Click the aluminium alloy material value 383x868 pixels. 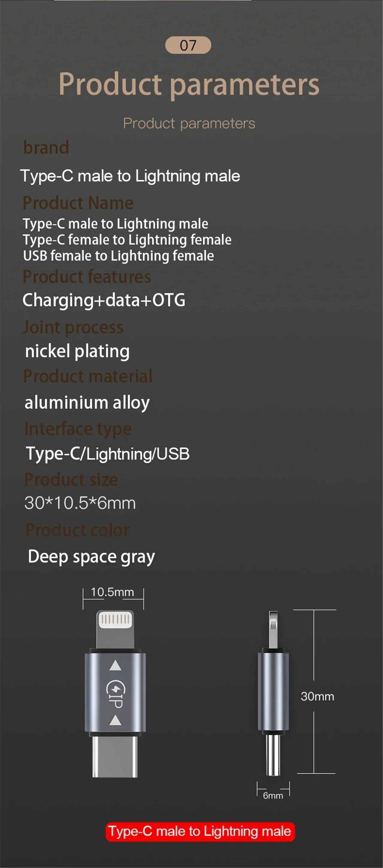click(87, 402)
